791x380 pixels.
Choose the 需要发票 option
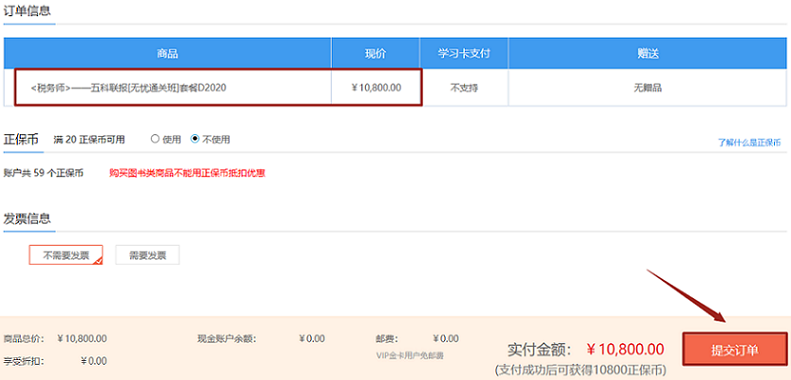click(x=147, y=255)
